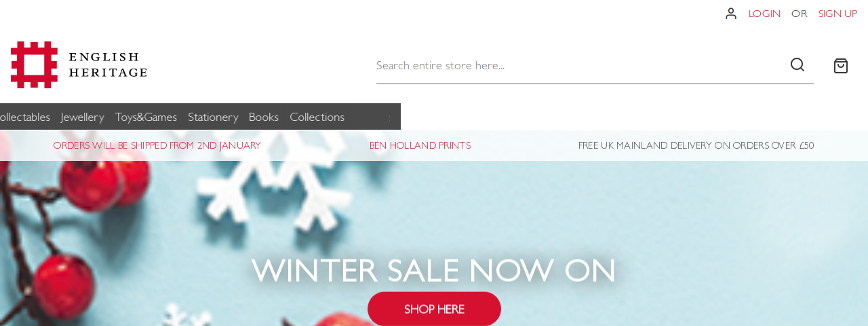Image resolution: width=868 pixels, height=326 pixels.
Task: Open the Books category
Action: 264,117
